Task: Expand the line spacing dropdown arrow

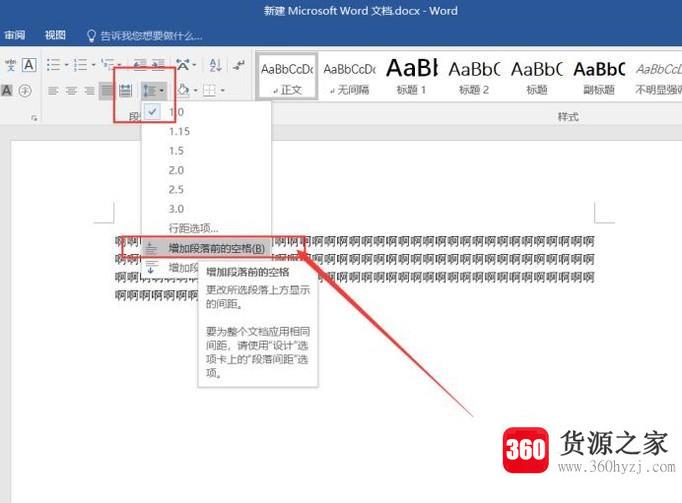Action: [x=162, y=91]
